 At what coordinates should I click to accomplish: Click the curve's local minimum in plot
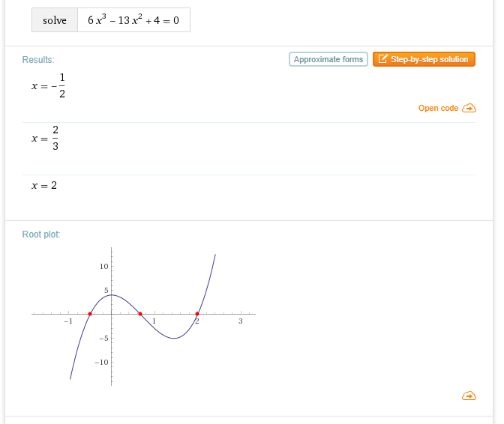[174, 338]
